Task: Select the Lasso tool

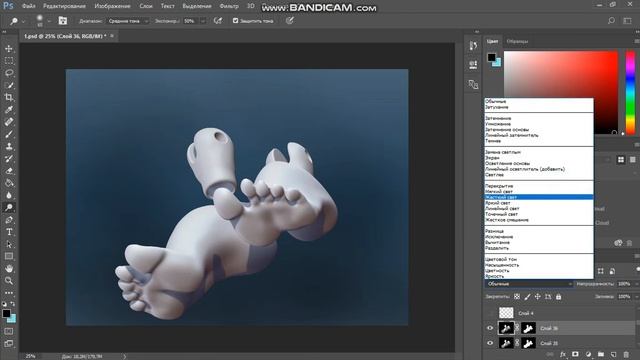Action: (9, 73)
